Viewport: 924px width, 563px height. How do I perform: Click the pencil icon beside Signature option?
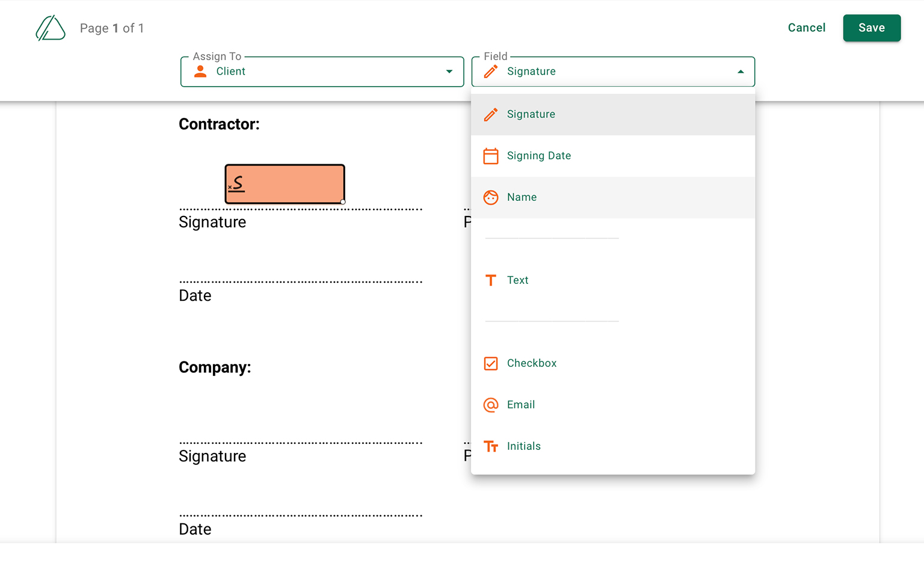pyautogui.click(x=491, y=114)
